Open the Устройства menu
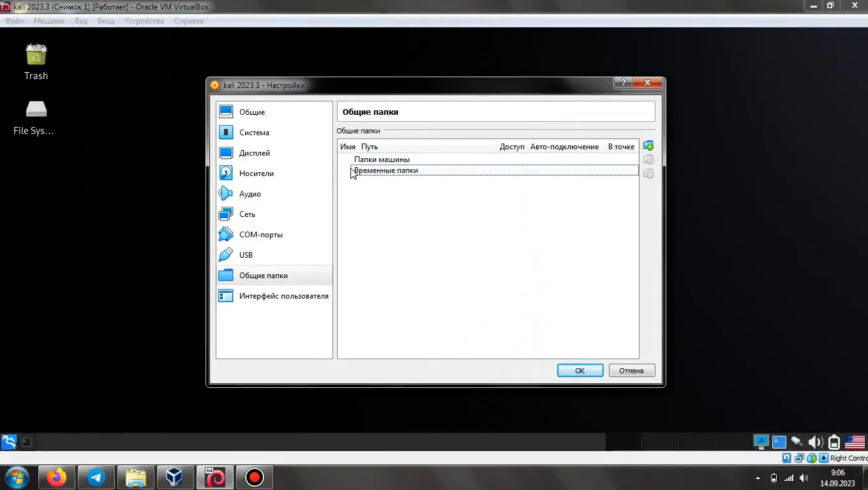Screen dimensions: 868x490 144,21
